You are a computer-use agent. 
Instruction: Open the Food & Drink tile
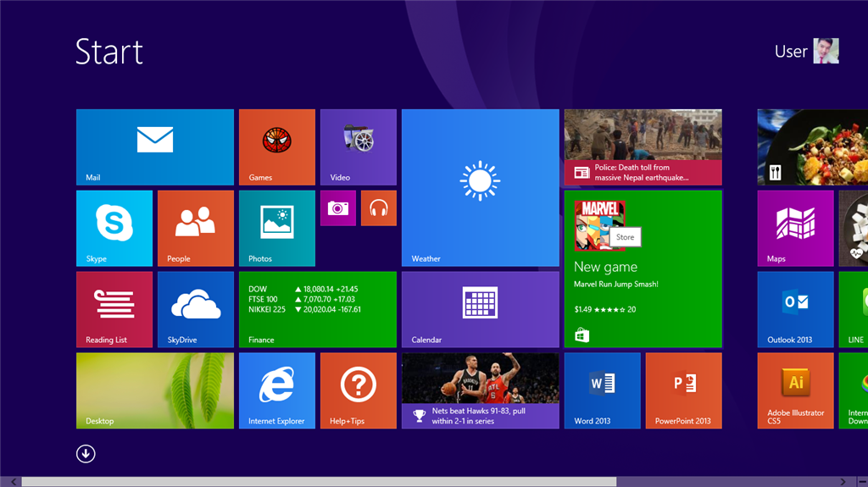[x=813, y=147]
